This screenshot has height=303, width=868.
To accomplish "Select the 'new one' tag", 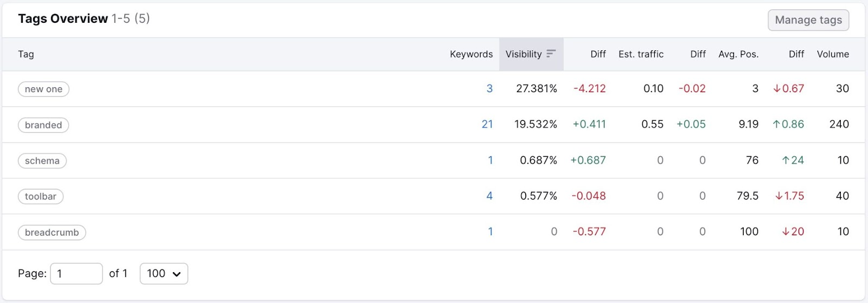I will tap(43, 89).
